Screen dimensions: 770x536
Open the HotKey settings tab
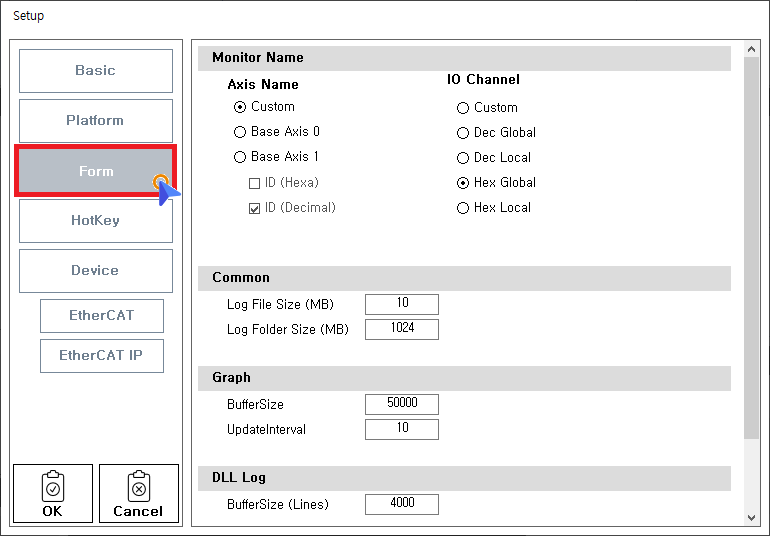[x=96, y=221]
